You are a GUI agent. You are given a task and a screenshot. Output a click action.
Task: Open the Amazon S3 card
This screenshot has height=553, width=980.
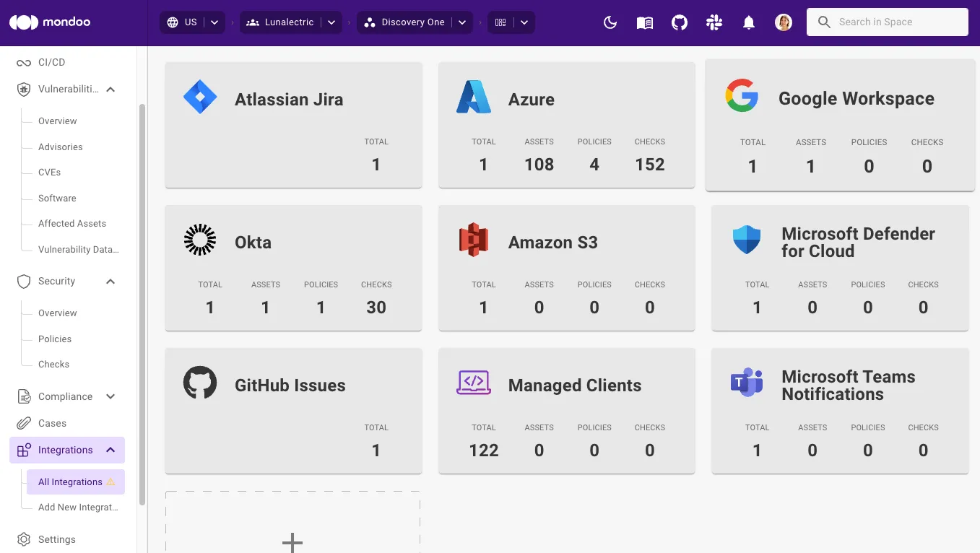coord(567,268)
